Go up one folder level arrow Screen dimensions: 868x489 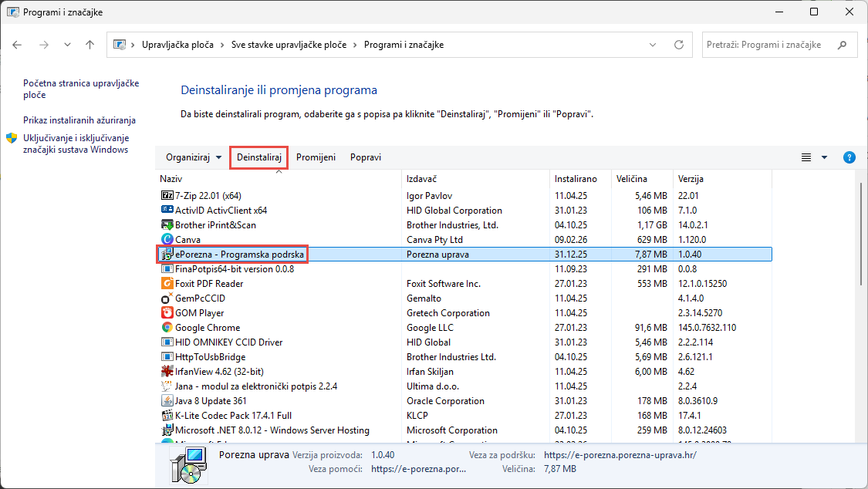point(90,45)
